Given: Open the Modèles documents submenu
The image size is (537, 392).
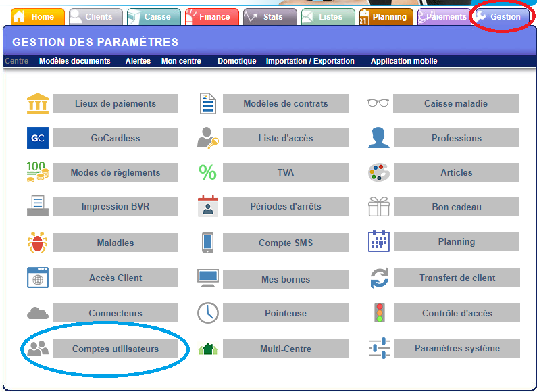Looking at the screenshot, I should 74,61.
